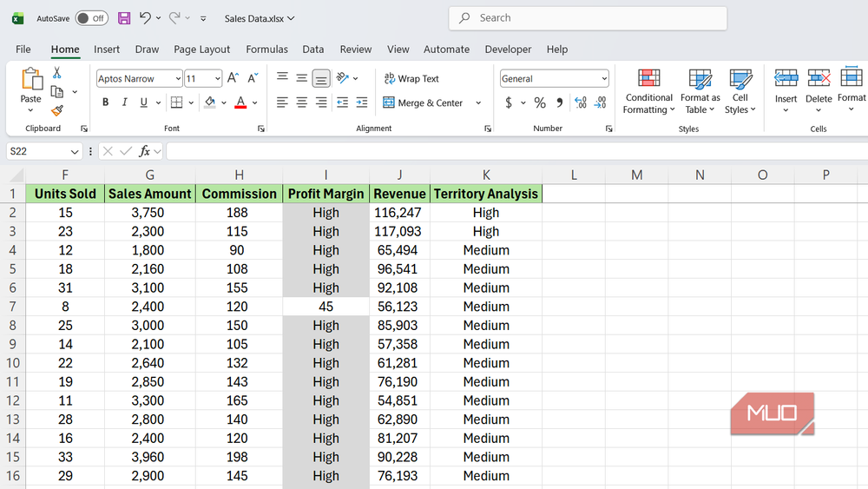
Task: Toggle AutoSave switch on
Action: click(x=91, y=18)
